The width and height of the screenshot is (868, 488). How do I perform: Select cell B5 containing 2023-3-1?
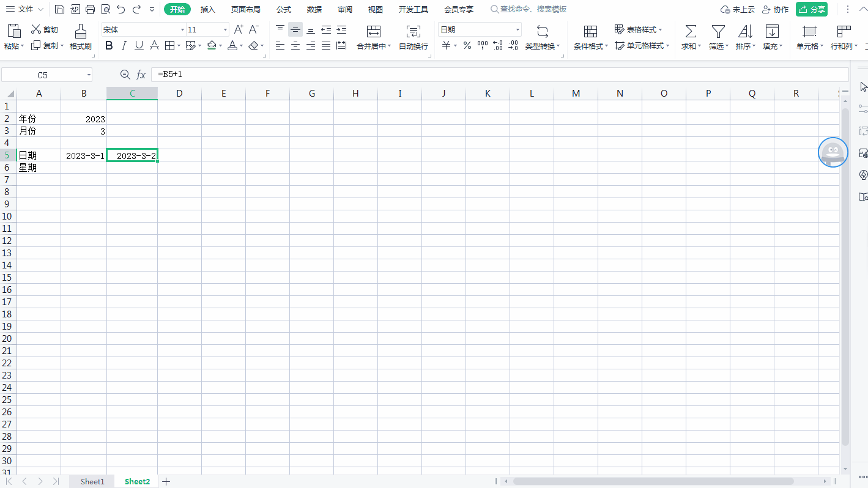click(x=84, y=155)
